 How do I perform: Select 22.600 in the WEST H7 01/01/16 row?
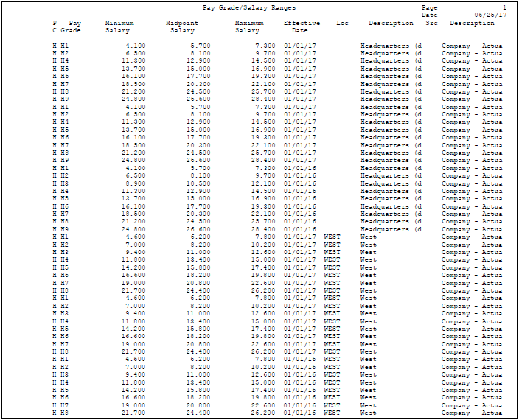263,405
